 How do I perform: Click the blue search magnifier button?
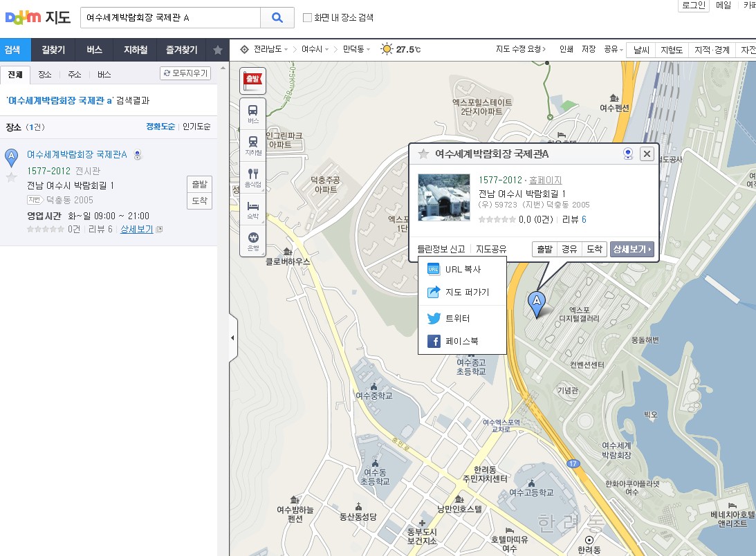278,18
